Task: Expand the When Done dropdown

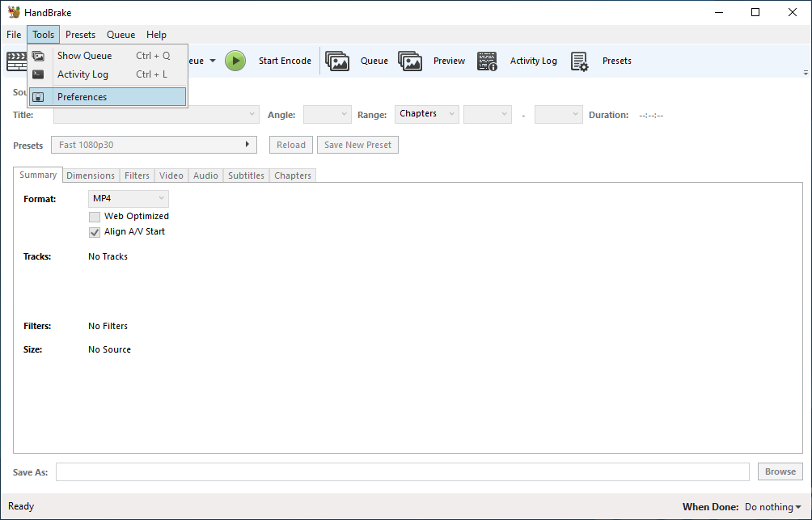Action: tap(773, 507)
